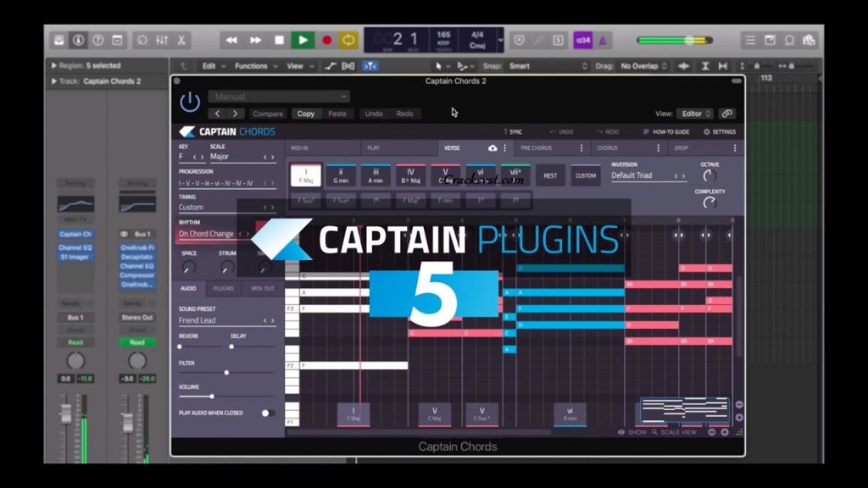Open Captain Chords Settings gear
The width and height of the screenshot is (868, 488).
[x=719, y=131]
